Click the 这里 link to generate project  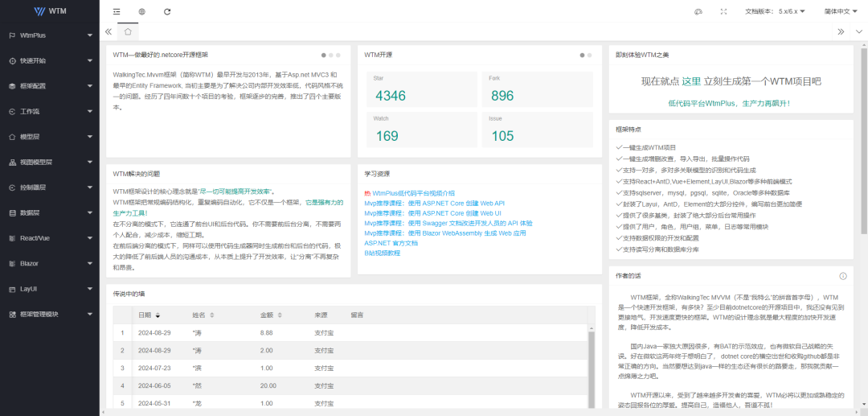point(691,81)
